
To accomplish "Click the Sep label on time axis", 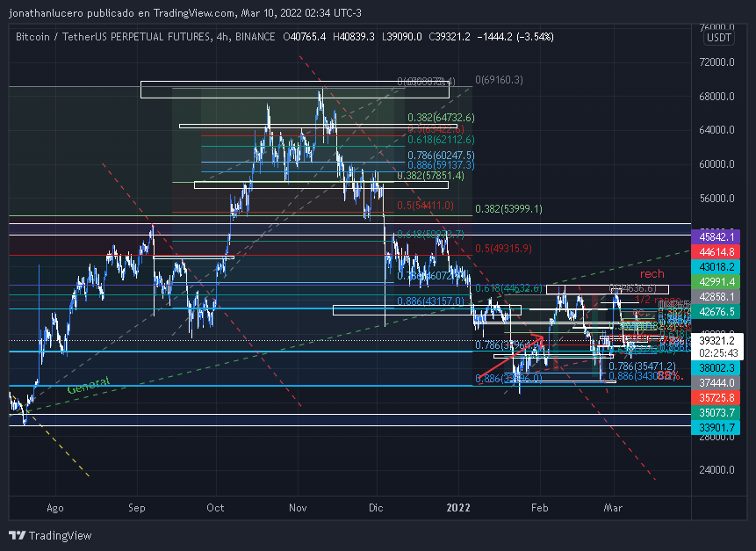I will tap(136, 508).
